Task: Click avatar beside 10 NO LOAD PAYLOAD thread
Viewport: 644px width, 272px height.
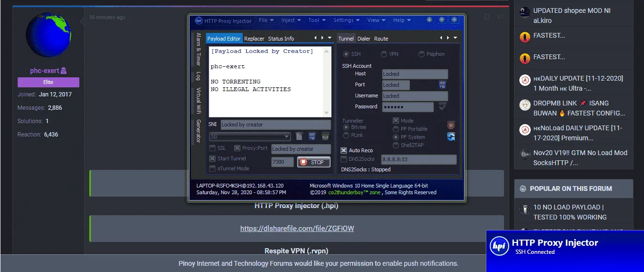Action: point(525,209)
